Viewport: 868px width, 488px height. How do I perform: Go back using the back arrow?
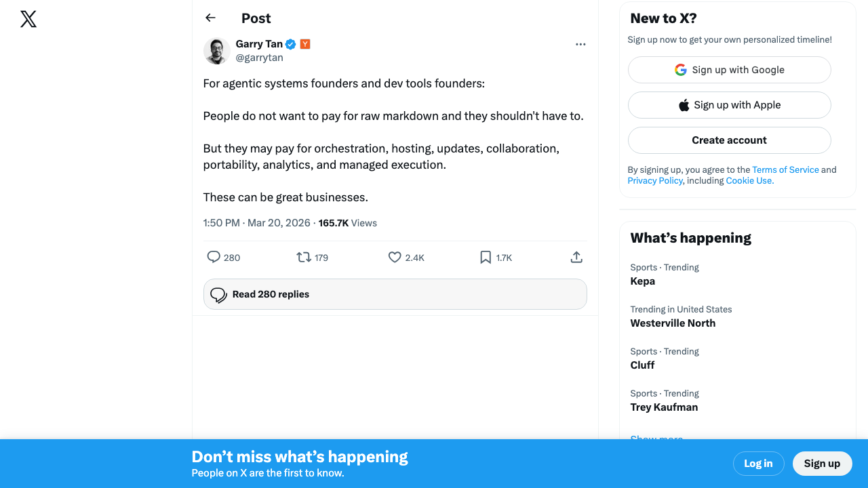[210, 18]
